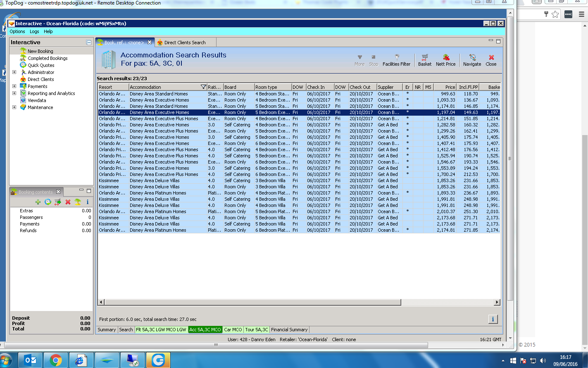
Task: Select New Booking in the Interactive tree
Action: pos(40,51)
